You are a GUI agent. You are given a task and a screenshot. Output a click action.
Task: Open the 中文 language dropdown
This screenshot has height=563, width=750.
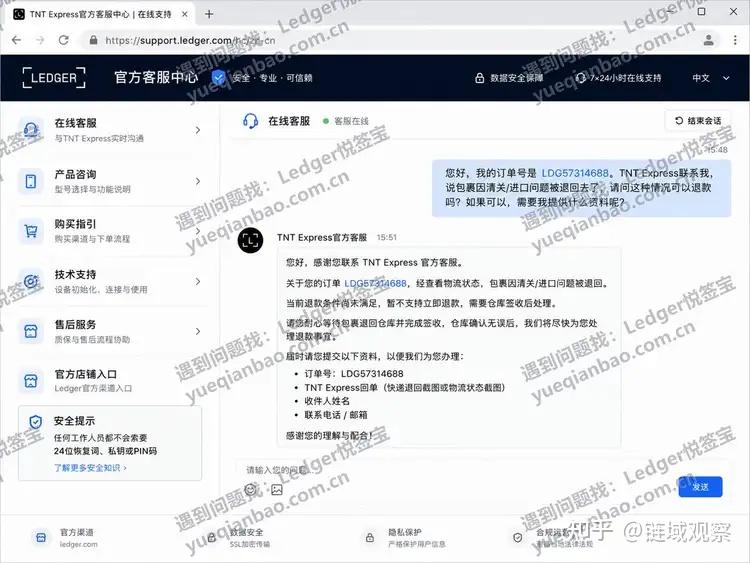point(711,78)
